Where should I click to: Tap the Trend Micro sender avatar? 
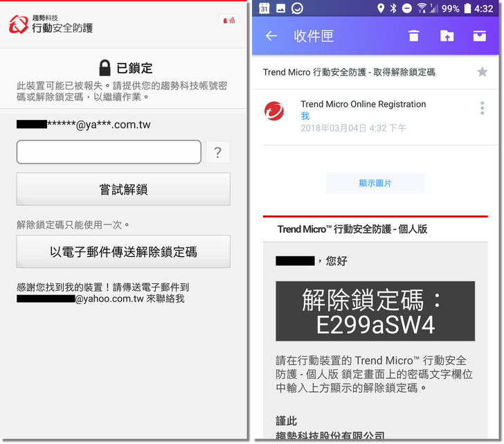pyautogui.click(x=274, y=111)
